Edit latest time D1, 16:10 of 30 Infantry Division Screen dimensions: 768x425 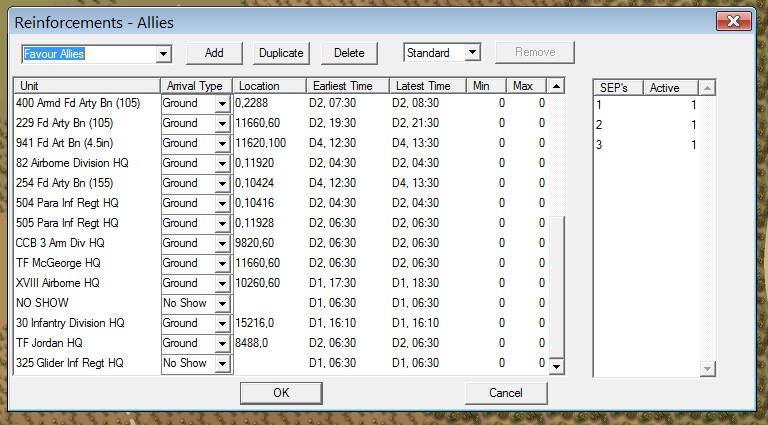point(415,323)
